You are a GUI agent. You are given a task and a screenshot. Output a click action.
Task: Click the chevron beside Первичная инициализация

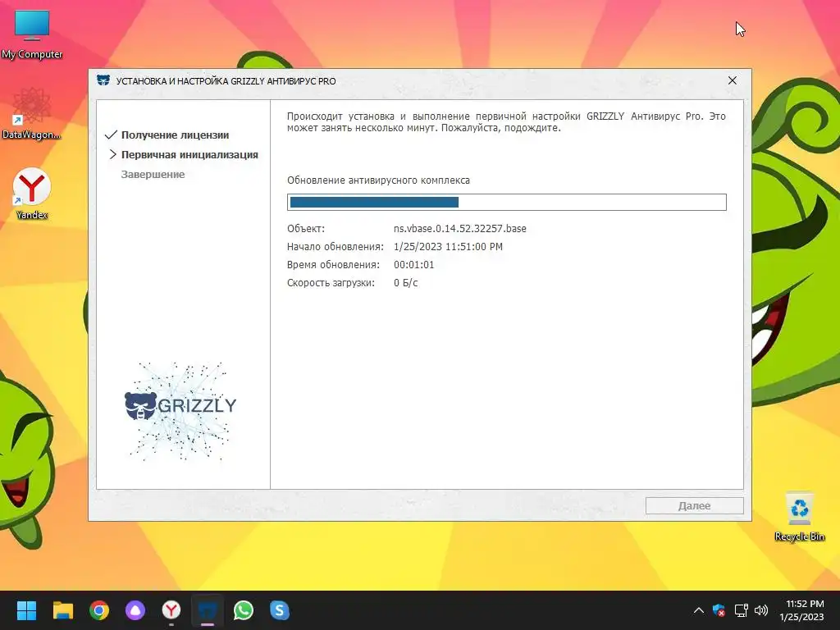[x=112, y=154]
